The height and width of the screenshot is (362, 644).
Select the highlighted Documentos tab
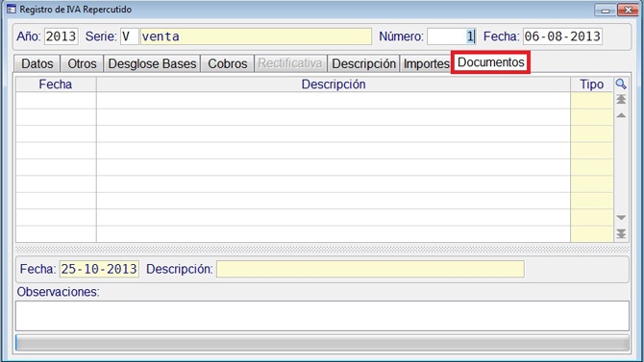[491, 62]
